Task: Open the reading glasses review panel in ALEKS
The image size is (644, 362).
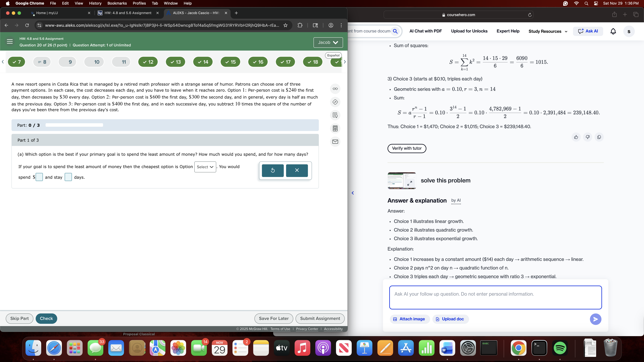Action: coord(335,89)
